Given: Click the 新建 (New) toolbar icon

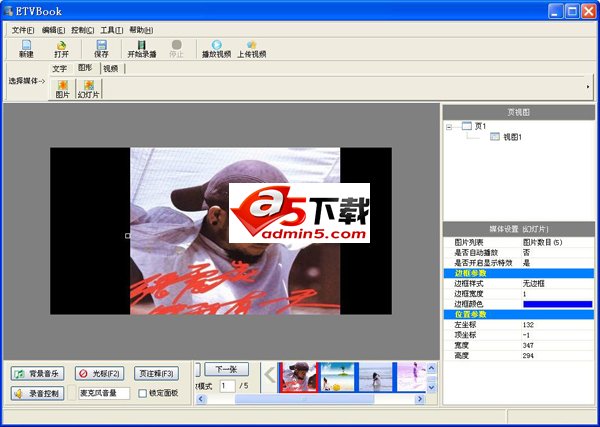Looking at the screenshot, I should (x=26, y=48).
